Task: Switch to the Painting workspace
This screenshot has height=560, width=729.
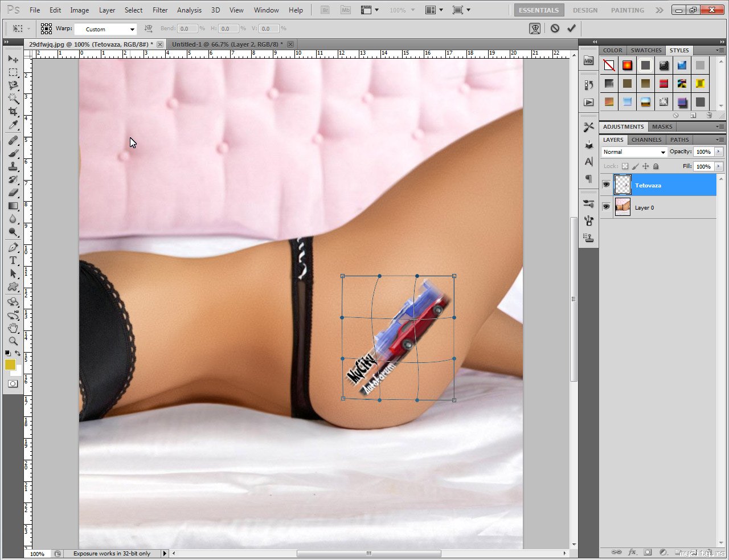Action: [x=627, y=10]
